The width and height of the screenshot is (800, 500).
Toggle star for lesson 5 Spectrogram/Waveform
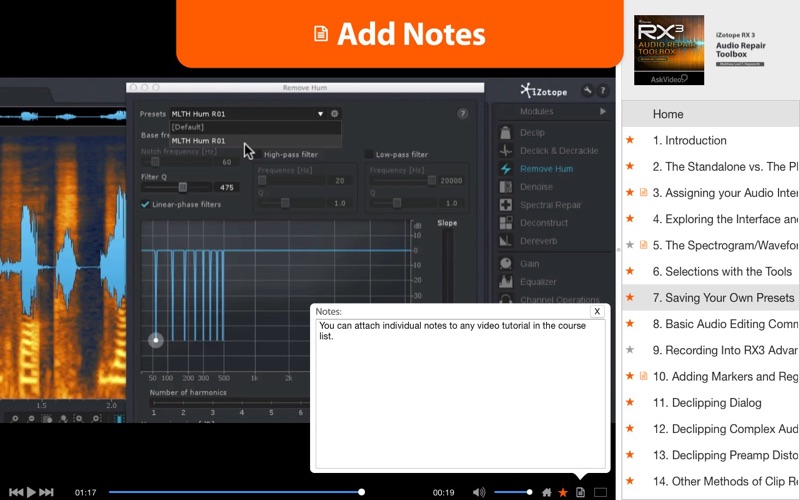click(630, 245)
